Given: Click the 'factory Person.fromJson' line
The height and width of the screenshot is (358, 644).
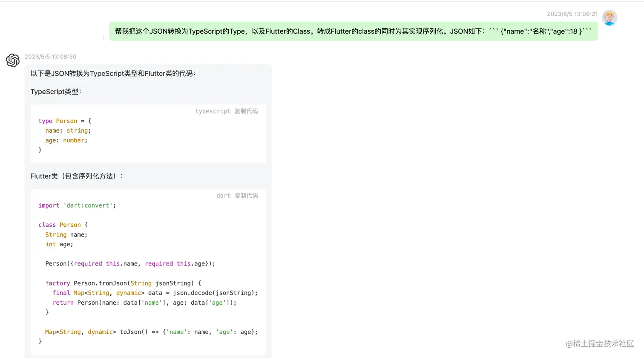Looking at the screenshot, I should [124, 283].
